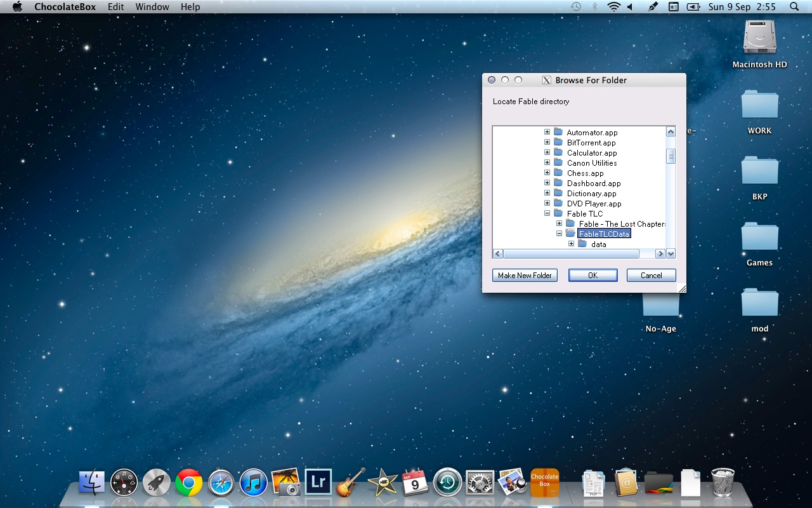The width and height of the screenshot is (812, 508).
Task: Open the Edit menu
Action: [115, 7]
